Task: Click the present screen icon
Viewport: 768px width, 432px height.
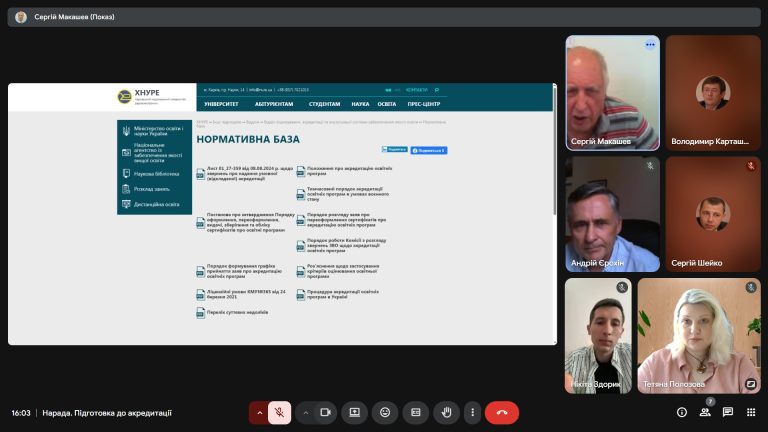Action: coord(354,412)
